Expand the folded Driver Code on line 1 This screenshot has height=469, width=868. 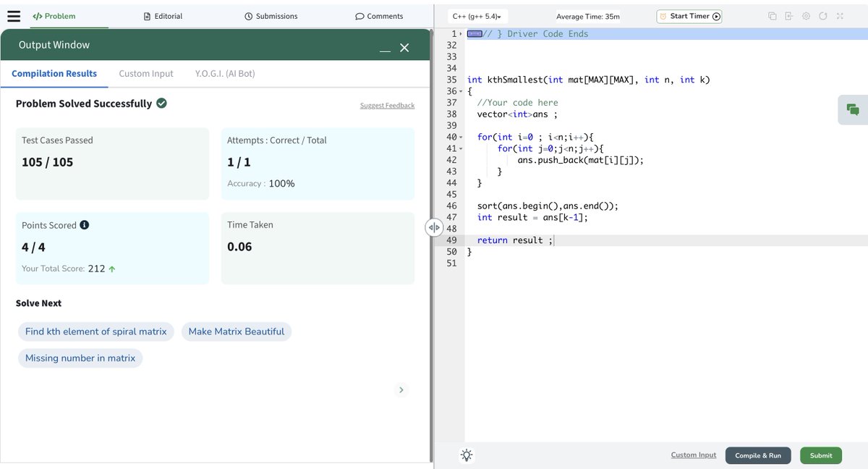(461, 34)
